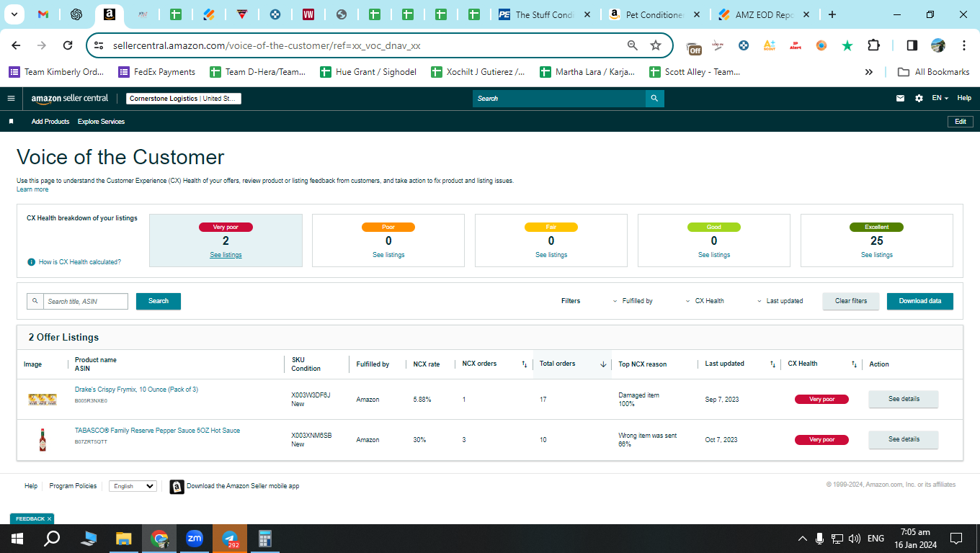This screenshot has width=980, height=553.
Task: Sort listings by the Total orders arrow
Action: tap(603, 364)
